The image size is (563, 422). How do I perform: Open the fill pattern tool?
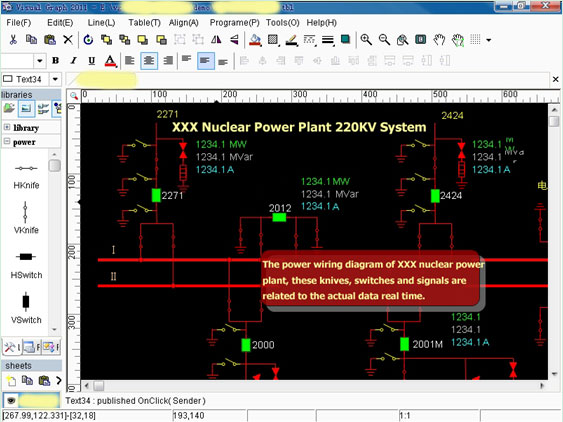pyautogui.click(x=273, y=40)
